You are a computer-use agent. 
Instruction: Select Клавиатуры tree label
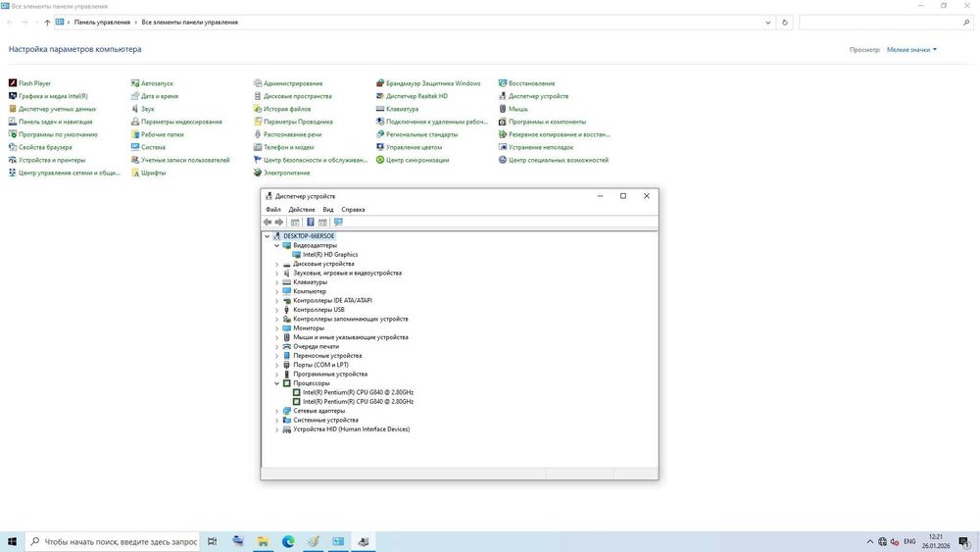(x=310, y=282)
